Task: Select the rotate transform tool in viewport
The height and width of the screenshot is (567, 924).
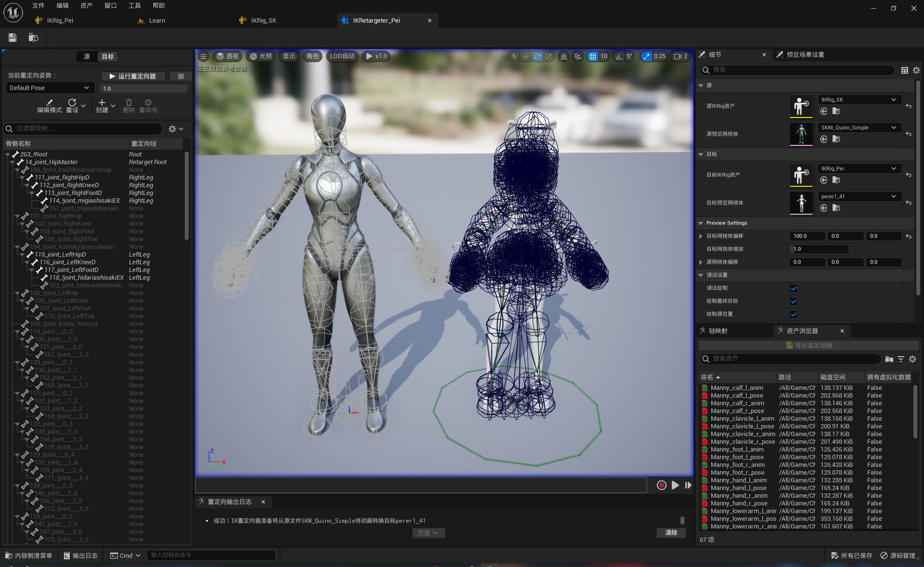Action: pos(537,56)
